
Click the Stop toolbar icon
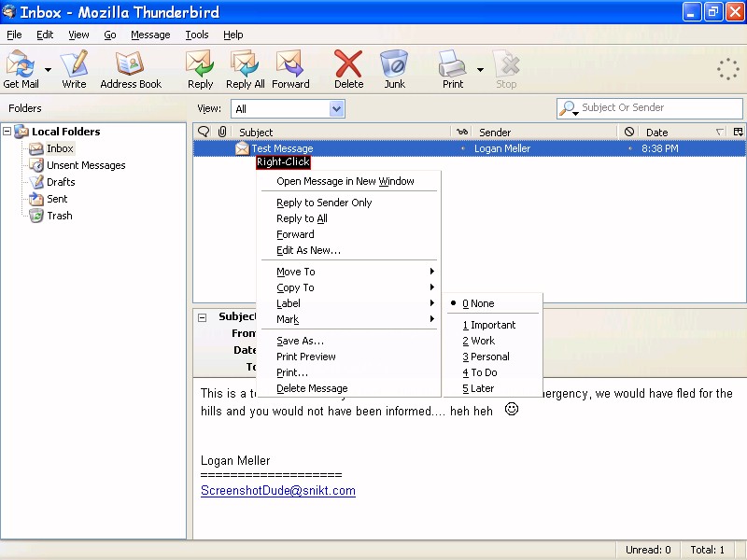[x=506, y=69]
